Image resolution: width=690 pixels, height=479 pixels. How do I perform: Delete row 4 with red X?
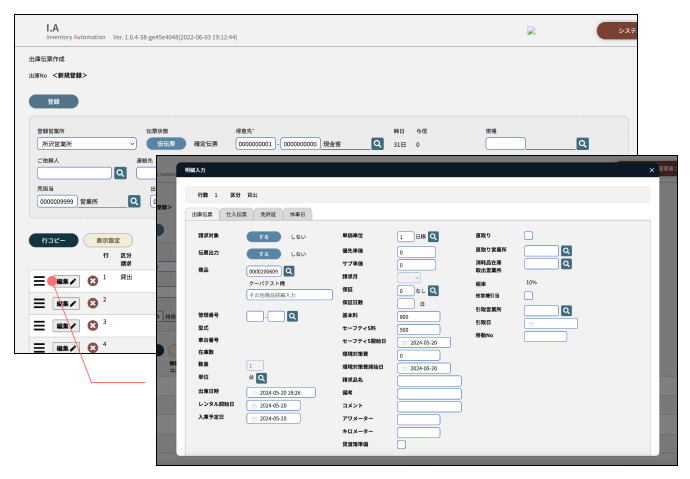(92, 347)
